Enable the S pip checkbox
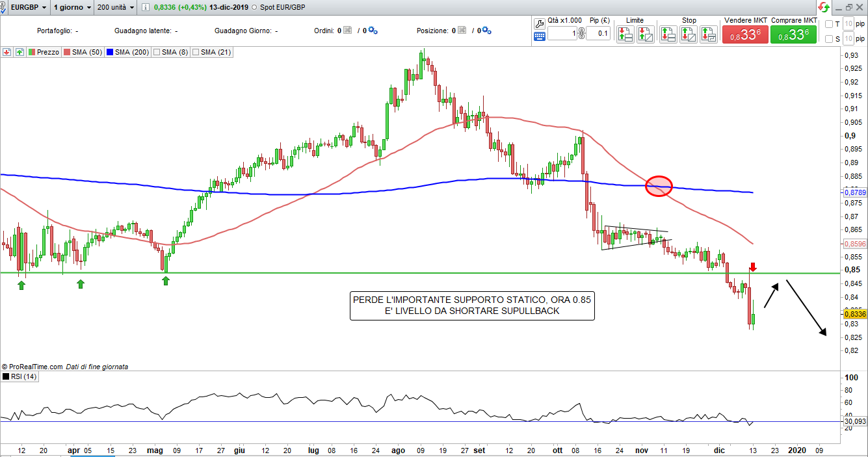 828,39
